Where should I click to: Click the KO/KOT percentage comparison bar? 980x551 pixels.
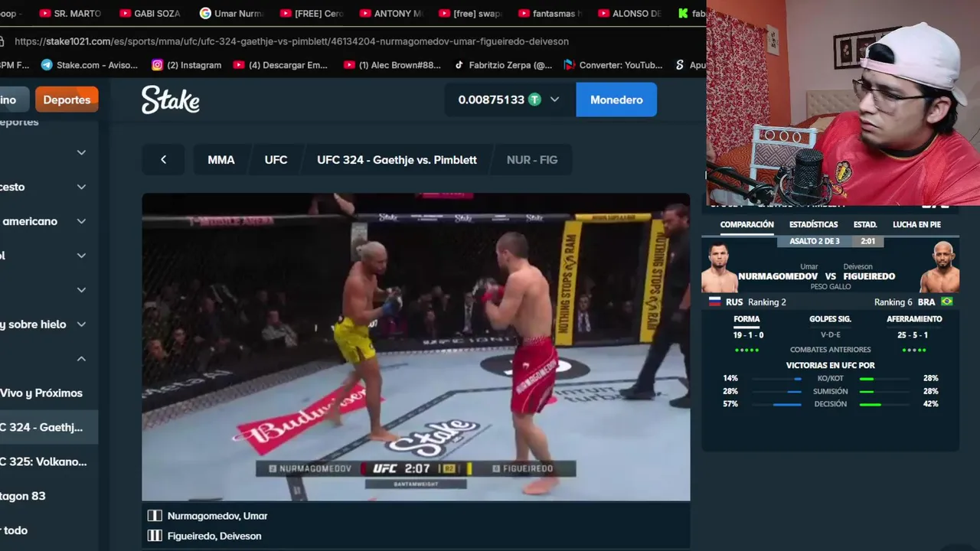(x=830, y=378)
